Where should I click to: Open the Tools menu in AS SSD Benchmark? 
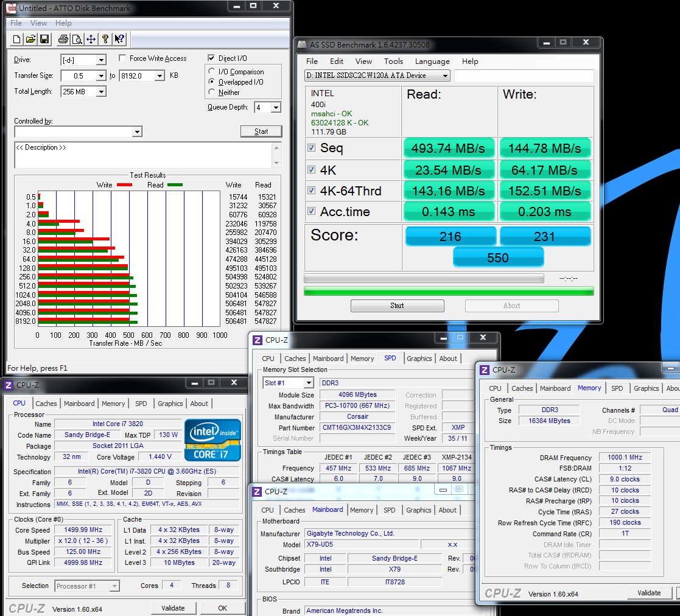(x=393, y=61)
